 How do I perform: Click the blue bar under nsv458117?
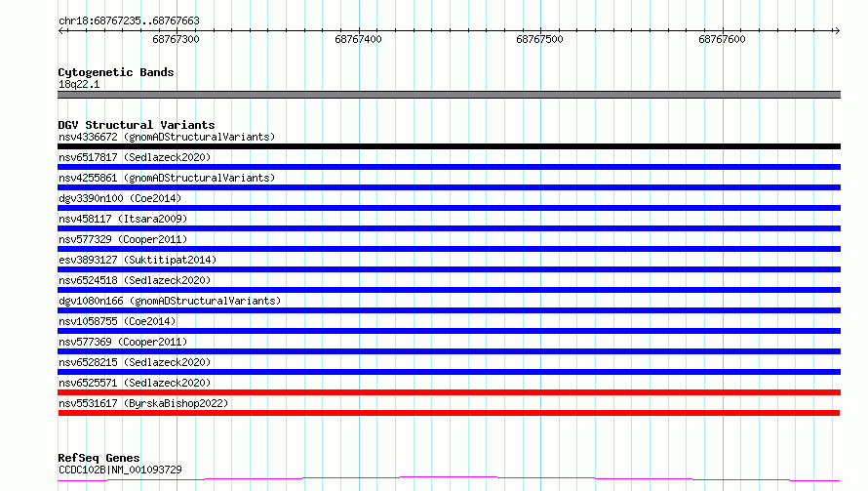pyautogui.click(x=449, y=228)
